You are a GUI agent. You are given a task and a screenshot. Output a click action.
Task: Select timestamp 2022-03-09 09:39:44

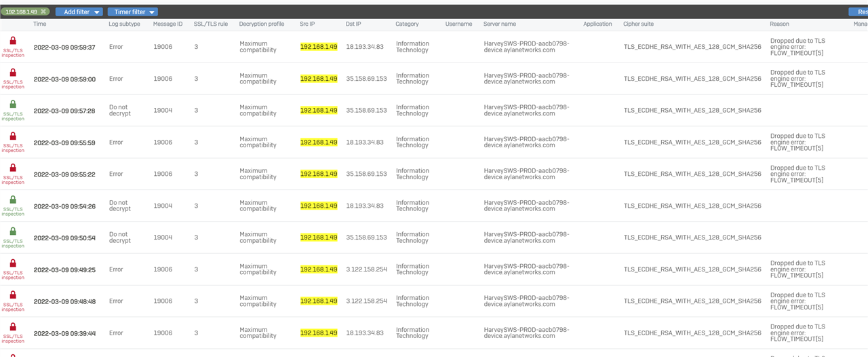pos(64,333)
